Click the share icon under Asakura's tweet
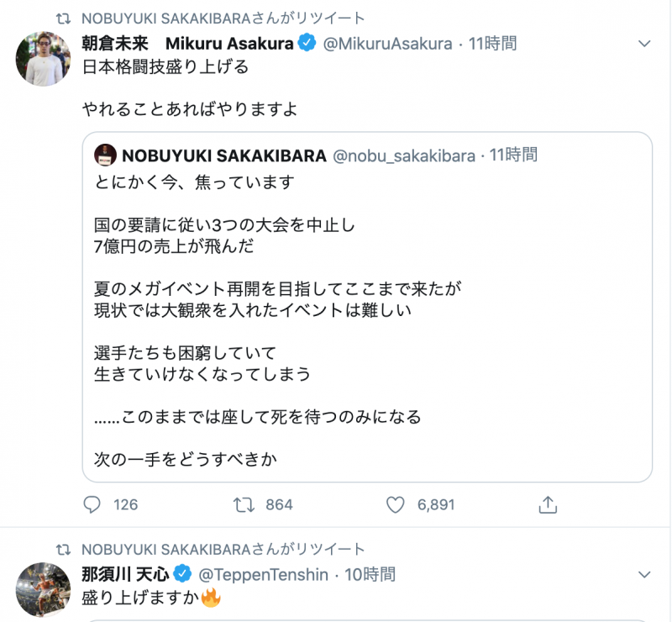 tap(548, 504)
